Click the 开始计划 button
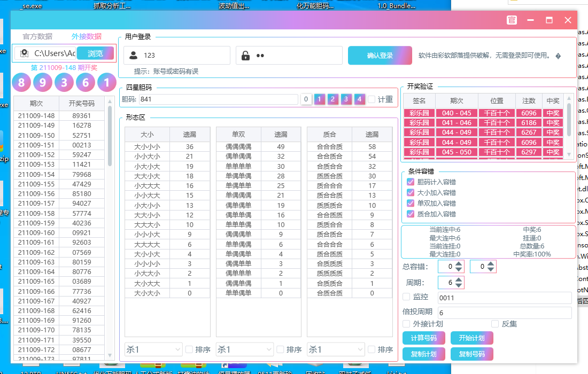Screen dimensions: 588x374 tap(472, 338)
